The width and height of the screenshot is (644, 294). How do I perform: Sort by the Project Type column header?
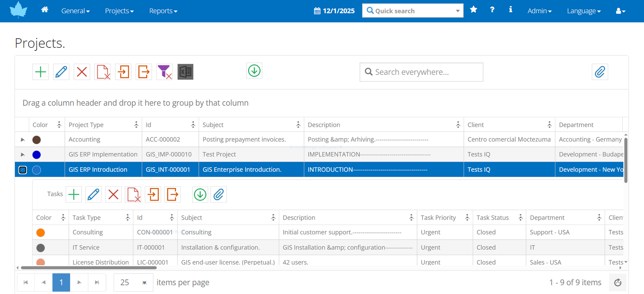coord(86,125)
